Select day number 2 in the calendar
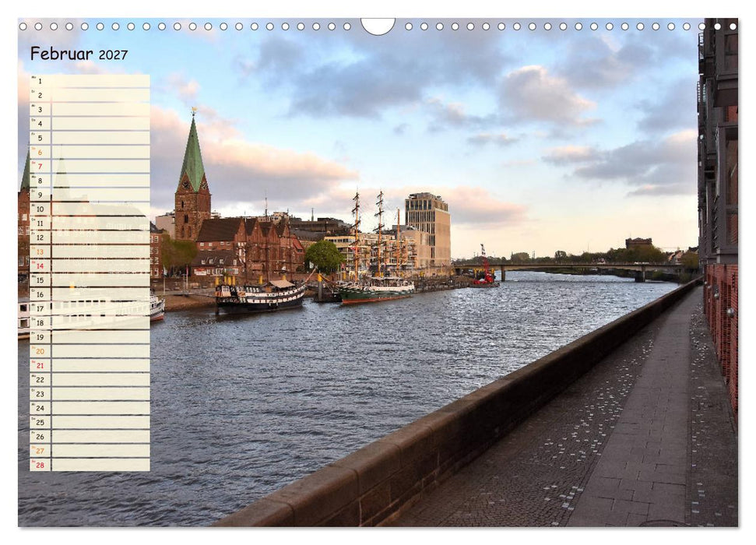Viewport: 756px width, 545px height. (40, 96)
